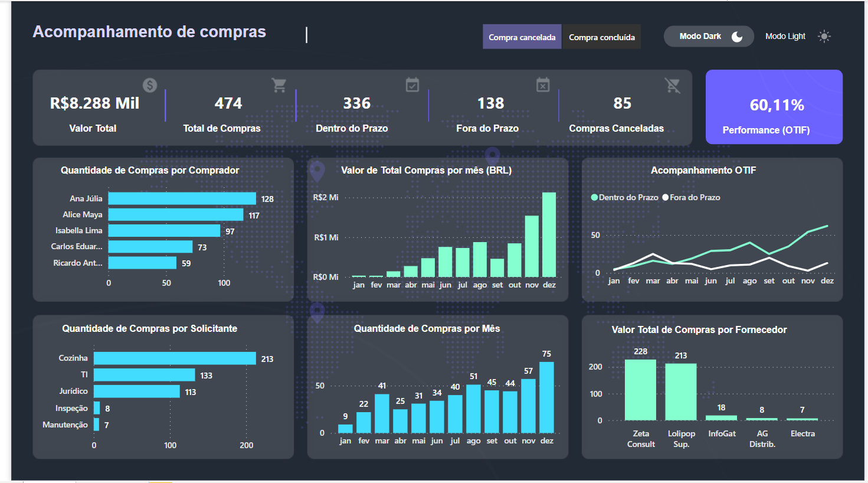Viewport: 868px width, 483px height.
Task: Click the crossed-out cart icon above Compras Canceladas
Action: pyautogui.click(x=673, y=86)
